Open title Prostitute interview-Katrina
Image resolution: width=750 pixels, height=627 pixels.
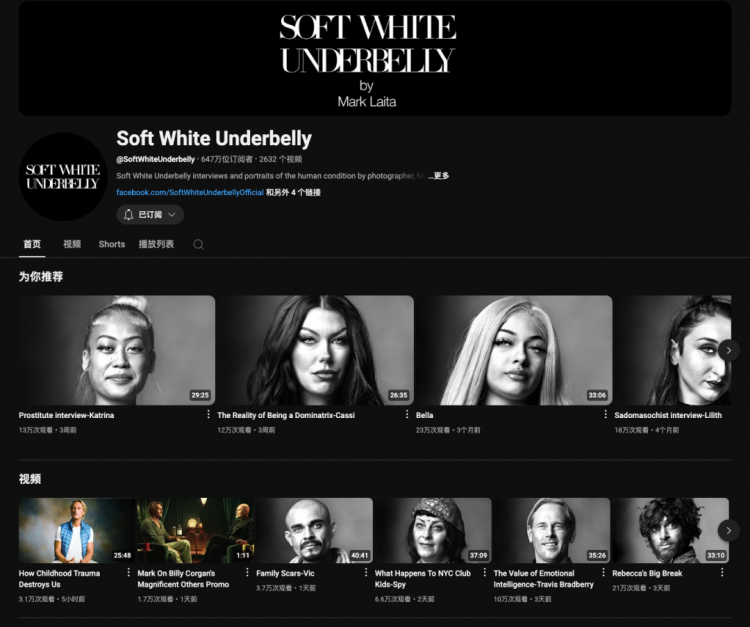pyautogui.click(x=66, y=415)
